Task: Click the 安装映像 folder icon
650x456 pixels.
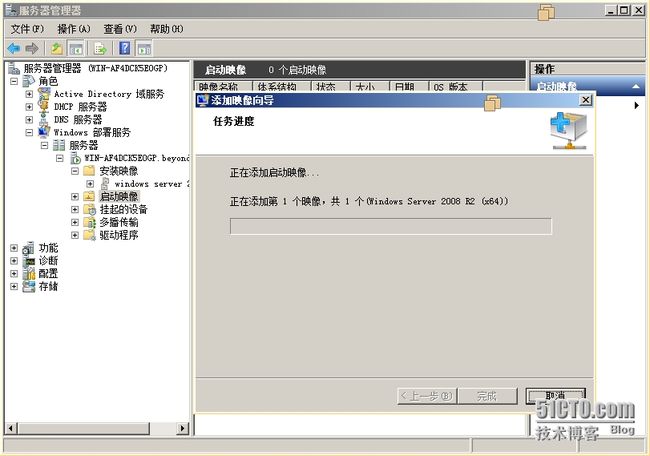Action: pos(89,171)
